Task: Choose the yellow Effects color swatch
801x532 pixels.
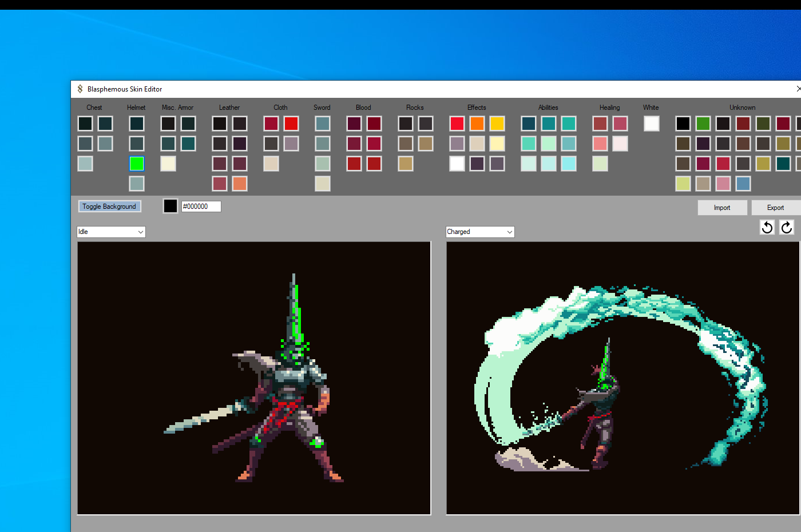Action: click(497, 124)
